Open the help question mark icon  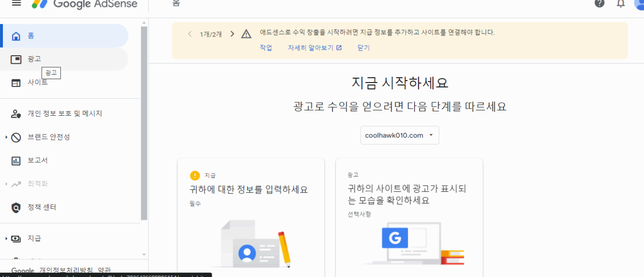599,4
